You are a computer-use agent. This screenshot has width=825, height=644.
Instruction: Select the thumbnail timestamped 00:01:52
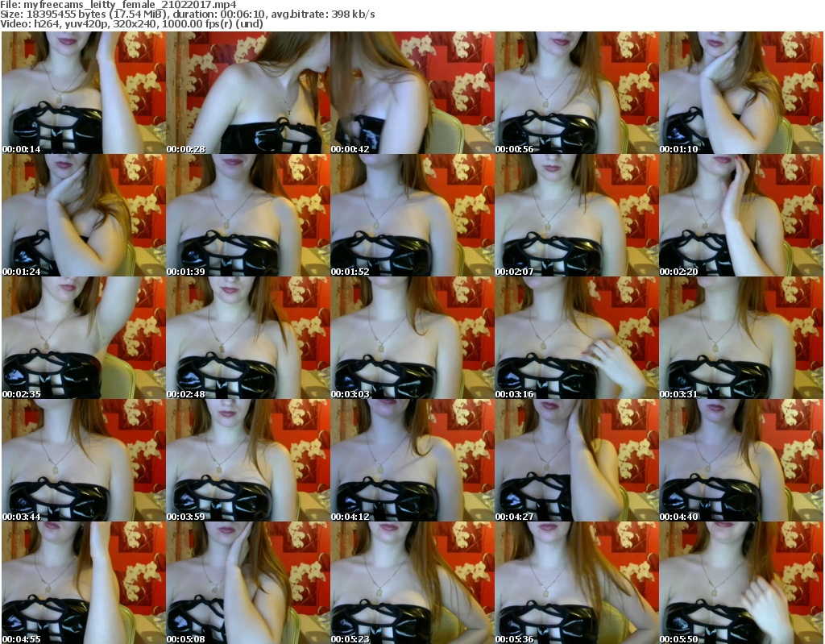412,215
